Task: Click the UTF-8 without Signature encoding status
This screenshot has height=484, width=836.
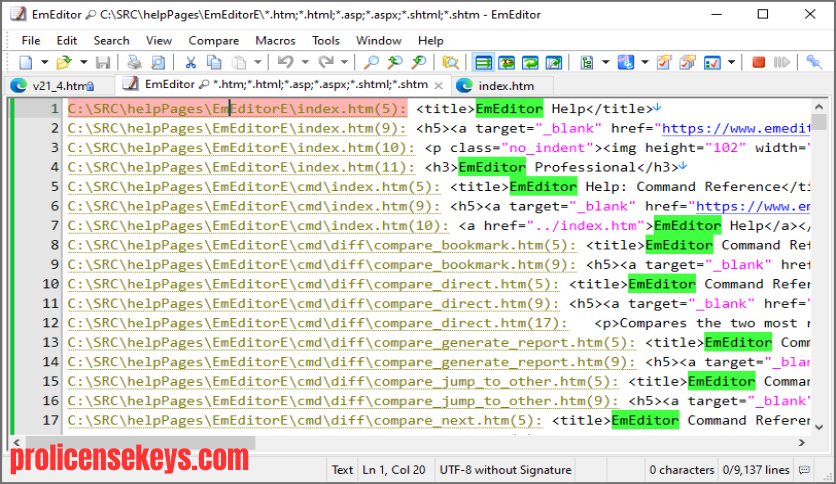Action: pyautogui.click(x=505, y=470)
